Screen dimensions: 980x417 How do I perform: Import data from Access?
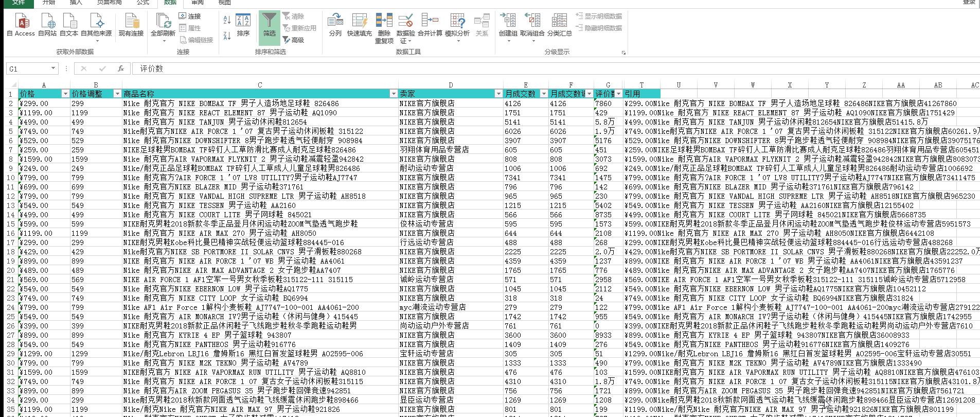21,25
